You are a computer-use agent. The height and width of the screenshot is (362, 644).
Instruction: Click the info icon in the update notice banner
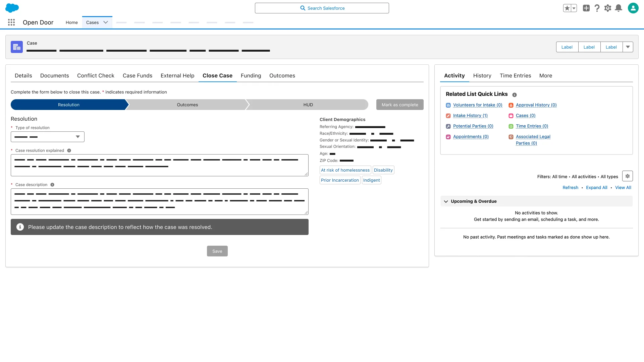[x=20, y=227]
